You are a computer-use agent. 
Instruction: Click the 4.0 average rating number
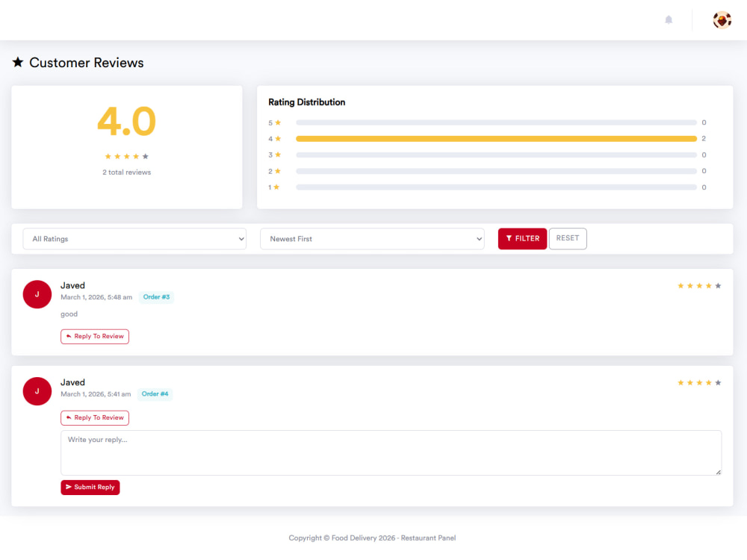coord(127,122)
